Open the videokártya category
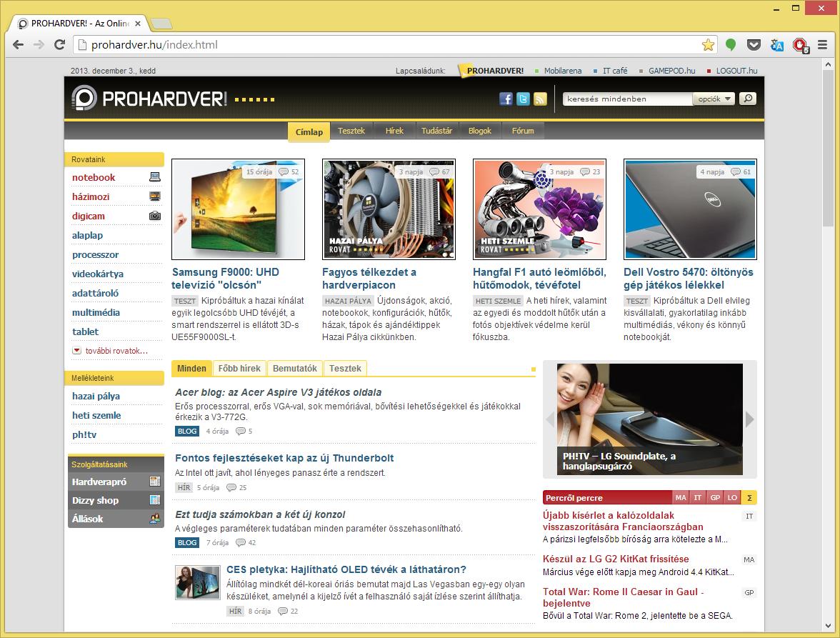 coord(97,274)
